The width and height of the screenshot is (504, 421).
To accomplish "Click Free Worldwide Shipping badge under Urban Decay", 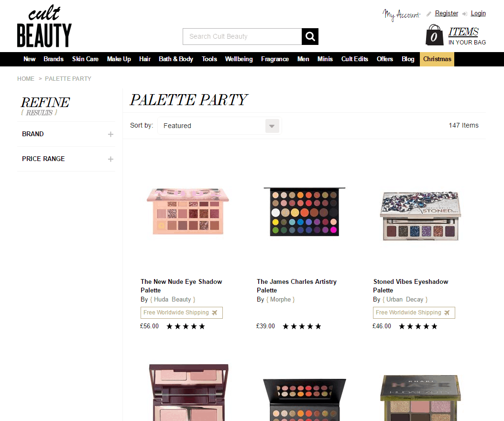I will (x=414, y=313).
